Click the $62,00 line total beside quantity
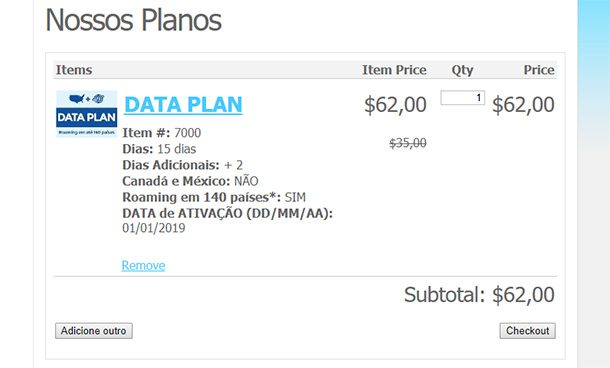610x368 pixels. tap(523, 105)
